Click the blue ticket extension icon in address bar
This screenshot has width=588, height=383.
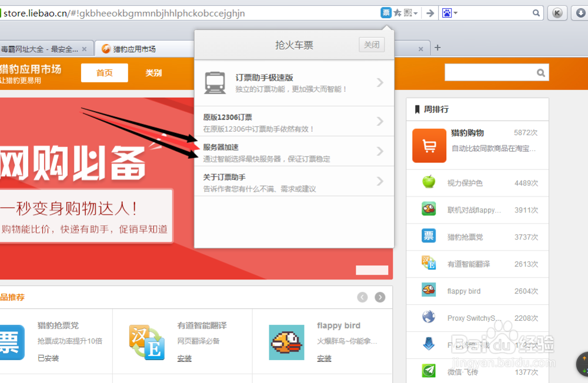coord(386,13)
